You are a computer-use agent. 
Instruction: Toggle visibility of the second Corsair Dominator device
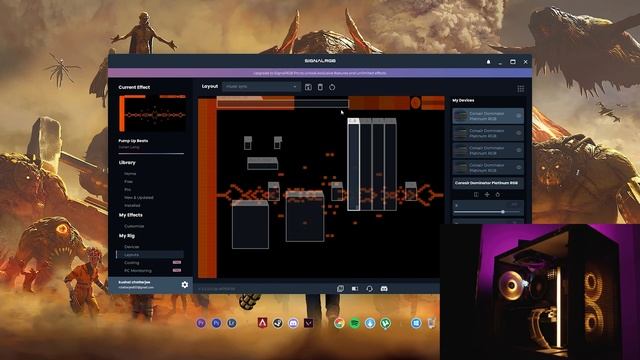(518, 133)
